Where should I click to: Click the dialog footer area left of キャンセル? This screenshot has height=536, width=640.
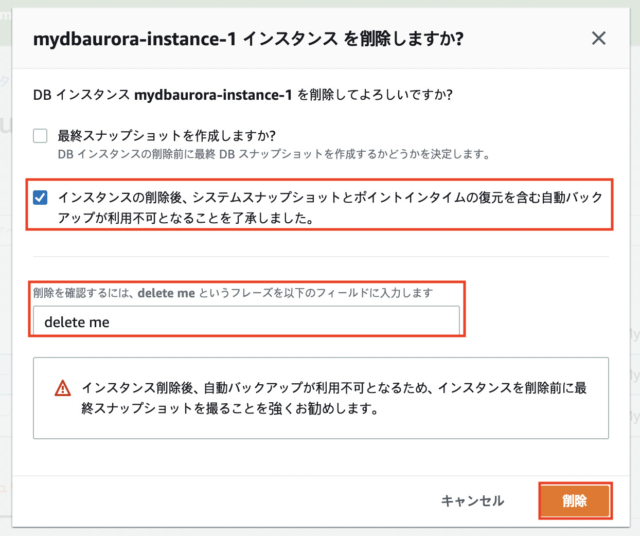(x=224, y=500)
